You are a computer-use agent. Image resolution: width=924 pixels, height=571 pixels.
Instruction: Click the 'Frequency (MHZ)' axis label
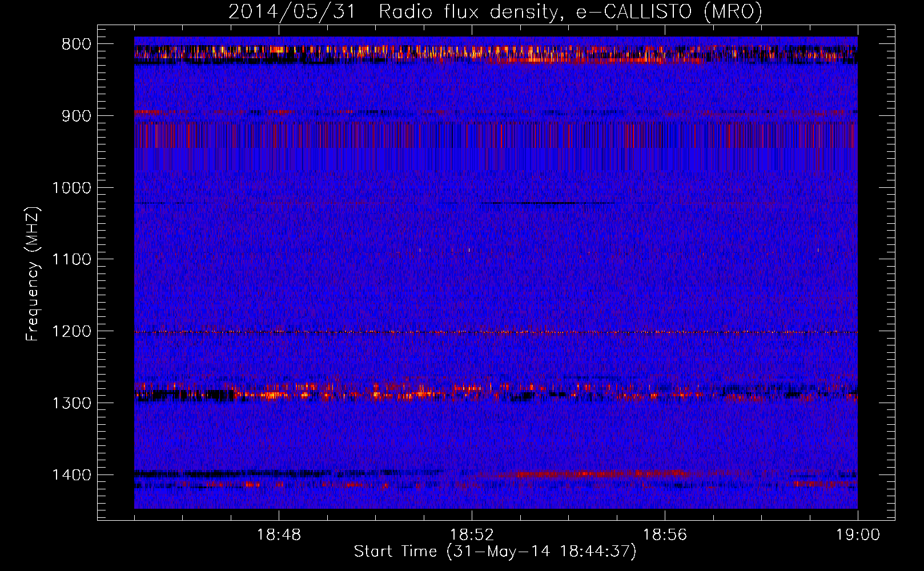point(33,275)
